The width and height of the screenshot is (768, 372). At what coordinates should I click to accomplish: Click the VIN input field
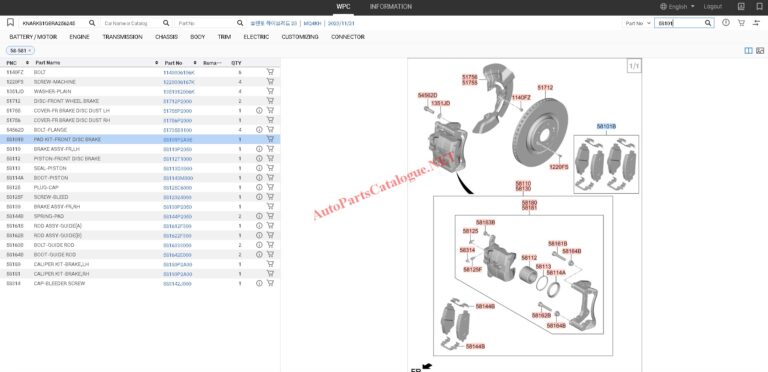point(54,23)
